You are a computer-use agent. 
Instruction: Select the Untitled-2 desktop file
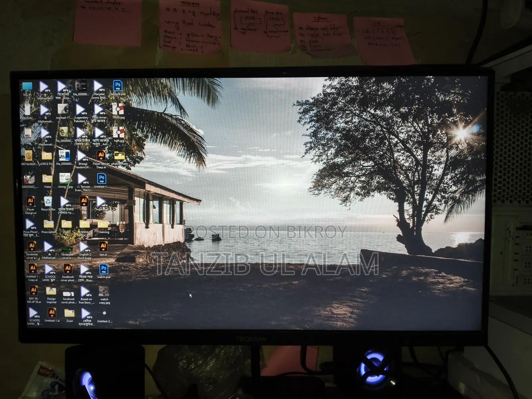(x=104, y=316)
